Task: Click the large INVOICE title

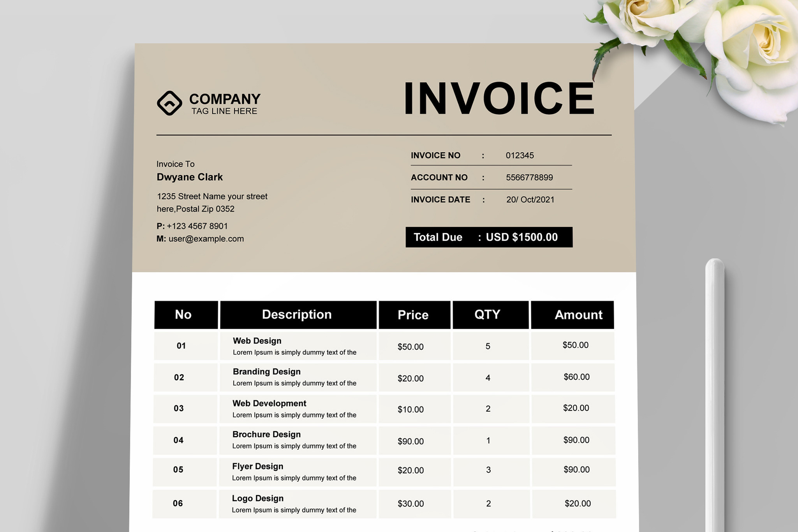Action: (x=499, y=99)
